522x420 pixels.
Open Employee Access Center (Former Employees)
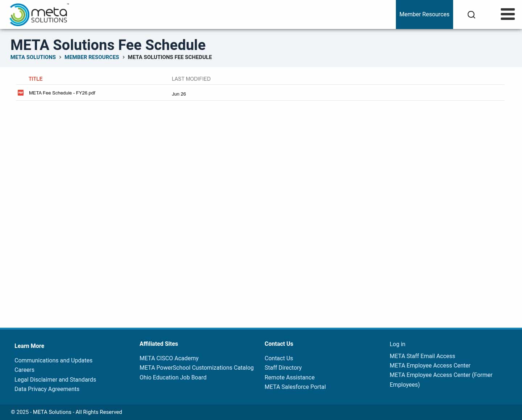pos(441,380)
